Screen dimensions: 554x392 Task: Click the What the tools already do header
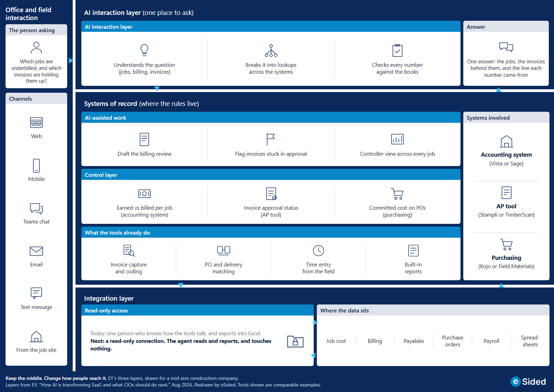(x=271, y=233)
